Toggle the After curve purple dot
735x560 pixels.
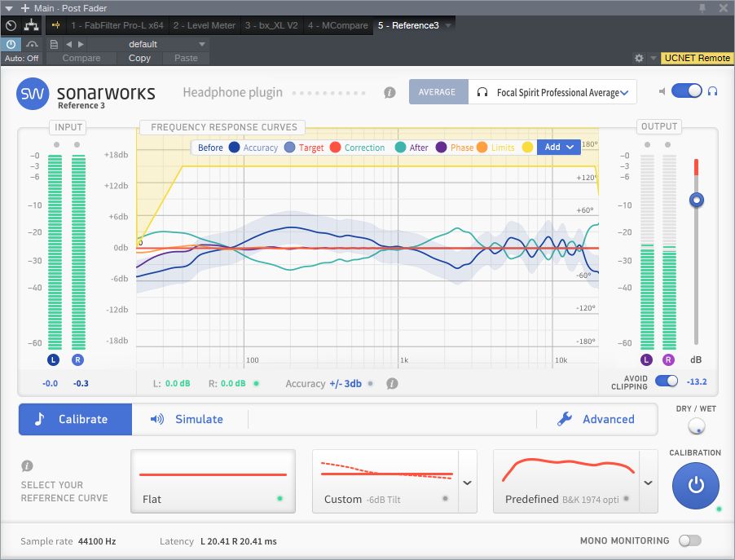click(441, 148)
